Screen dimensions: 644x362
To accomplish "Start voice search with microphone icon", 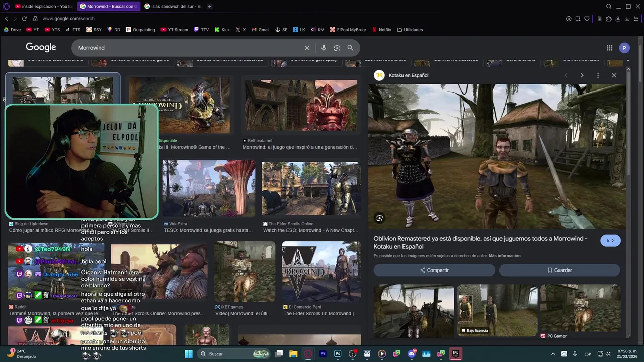I will tap(324, 48).
